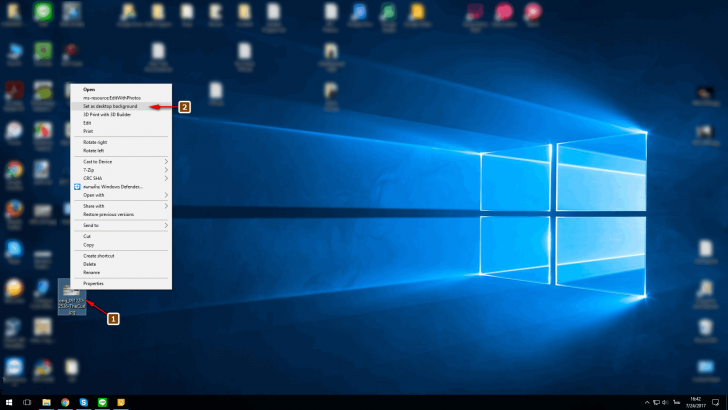This screenshot has height=410, width=728.
Task: Select the Chrome shortcut on the desktop
Action: 14,176
